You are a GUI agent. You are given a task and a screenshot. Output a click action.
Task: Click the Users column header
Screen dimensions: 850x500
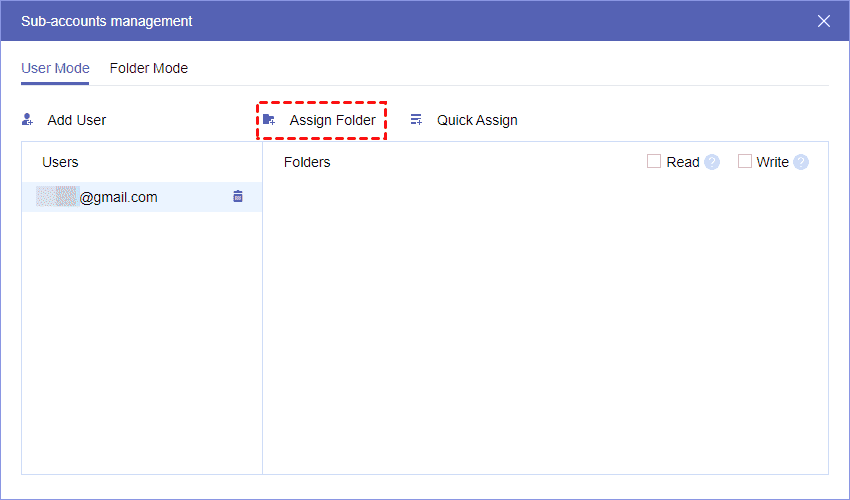[60, 162]
